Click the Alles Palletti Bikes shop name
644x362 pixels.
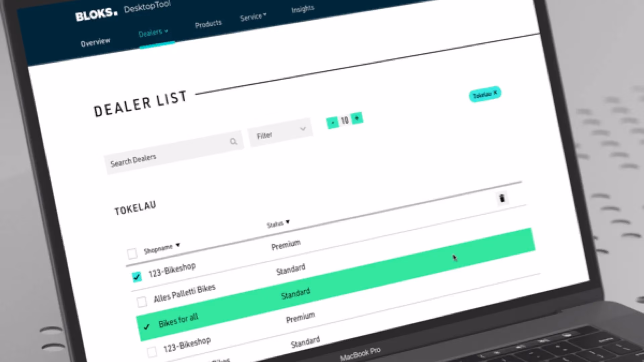pyautogui.click(x=184, y=294)
